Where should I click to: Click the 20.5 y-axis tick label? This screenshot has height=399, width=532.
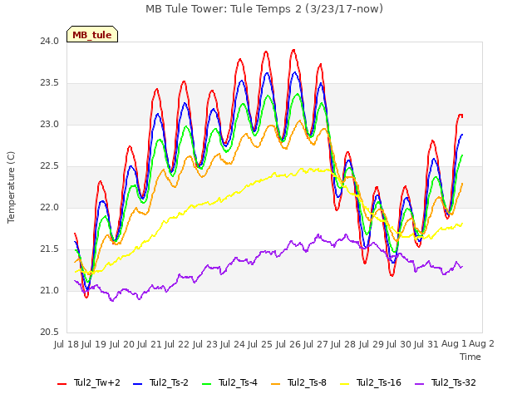50,332
